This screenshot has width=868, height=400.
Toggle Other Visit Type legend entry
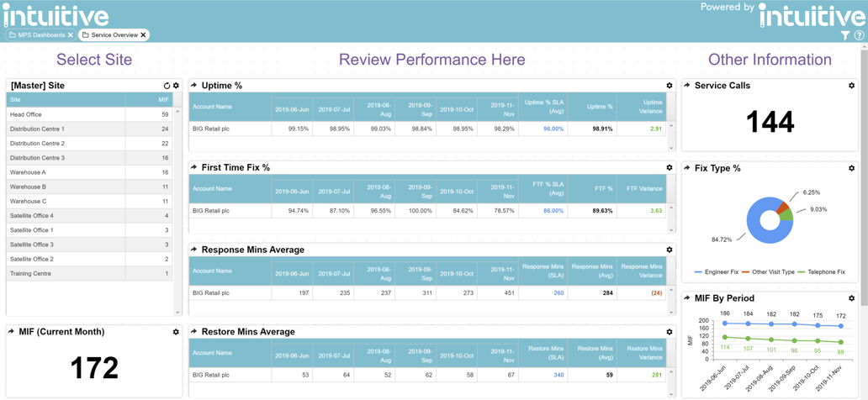click(x=768, y=272)
